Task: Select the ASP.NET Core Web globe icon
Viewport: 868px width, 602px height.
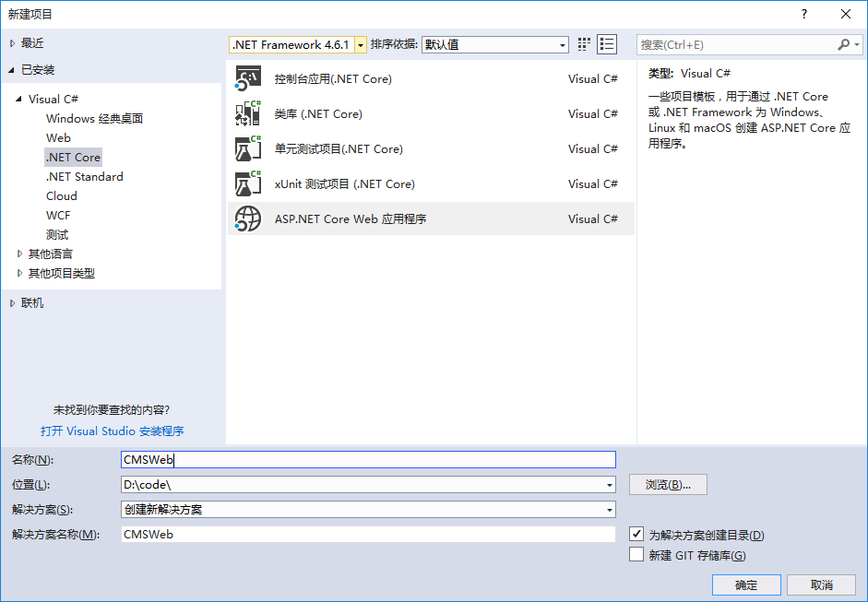Action: (x=247, y=218)
